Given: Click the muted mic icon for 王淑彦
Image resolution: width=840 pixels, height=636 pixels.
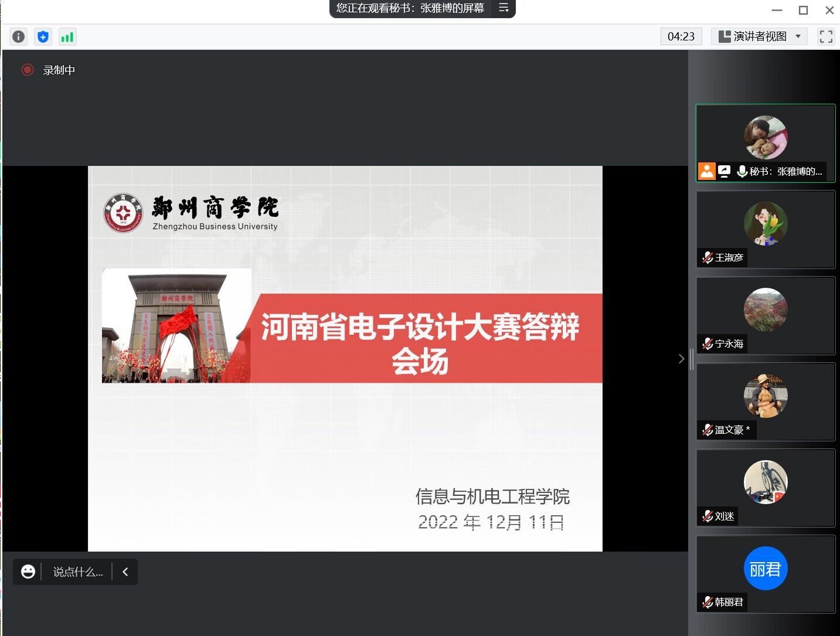Looking at the screenshot, I should point(708,257).
